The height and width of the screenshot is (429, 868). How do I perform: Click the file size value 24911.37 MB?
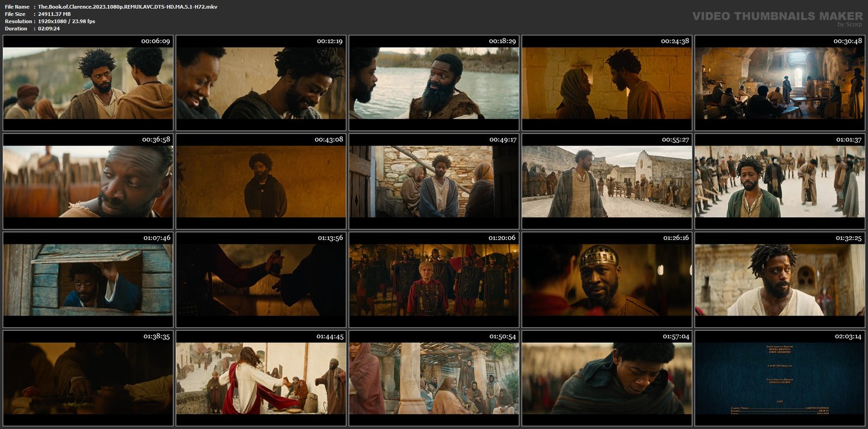54,14
